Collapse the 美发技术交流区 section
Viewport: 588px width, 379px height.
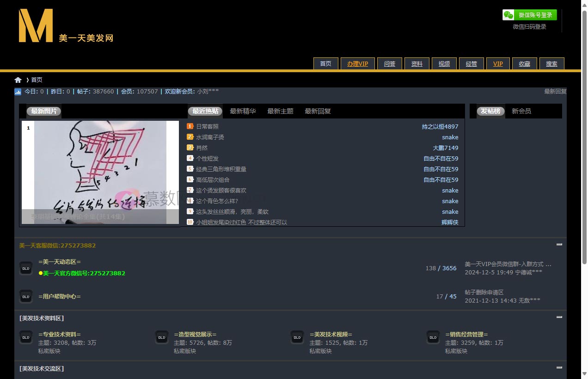click(559, 367)
